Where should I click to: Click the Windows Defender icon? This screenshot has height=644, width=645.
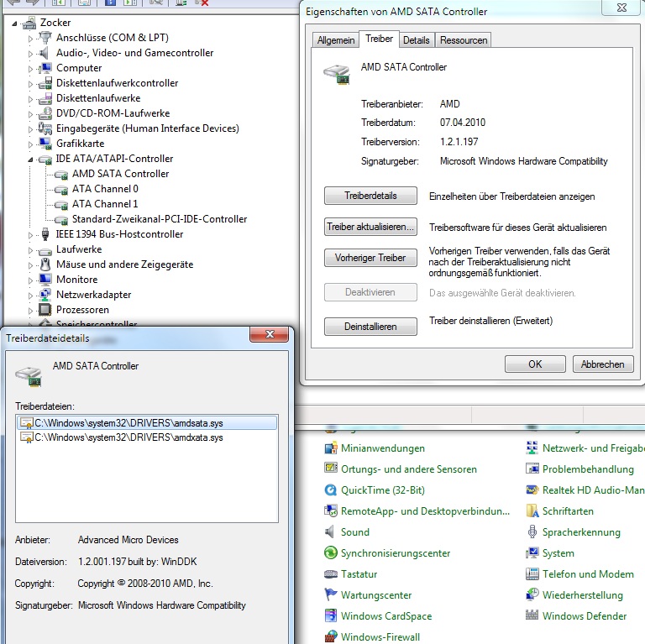532,615
